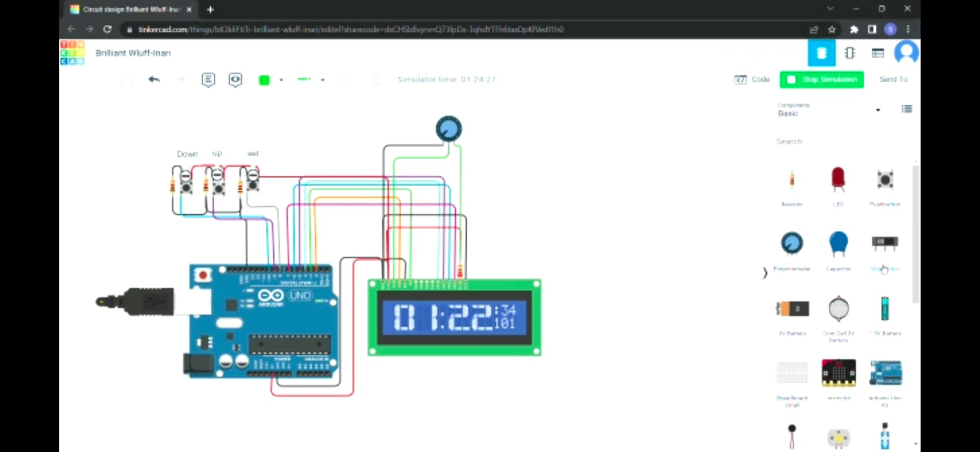
Task: Open the tab search chevron
Action: pos(831,9)
